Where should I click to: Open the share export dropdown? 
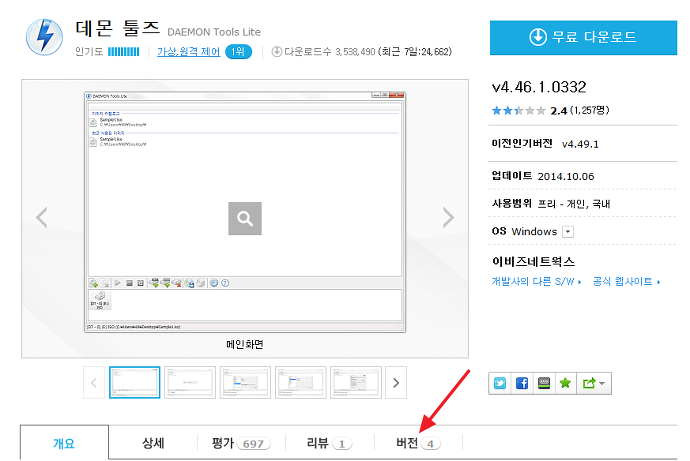594,383
